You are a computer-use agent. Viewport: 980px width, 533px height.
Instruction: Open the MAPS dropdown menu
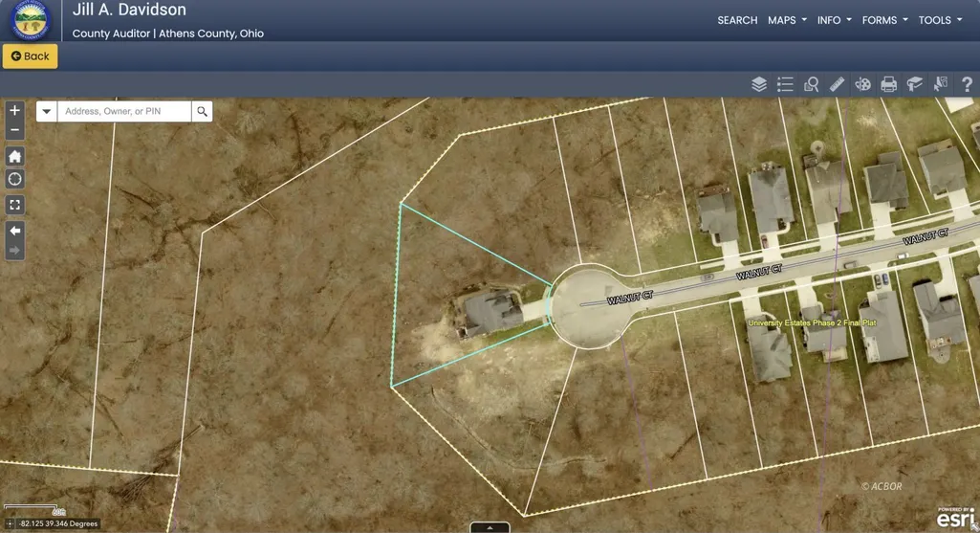[787, 20]
